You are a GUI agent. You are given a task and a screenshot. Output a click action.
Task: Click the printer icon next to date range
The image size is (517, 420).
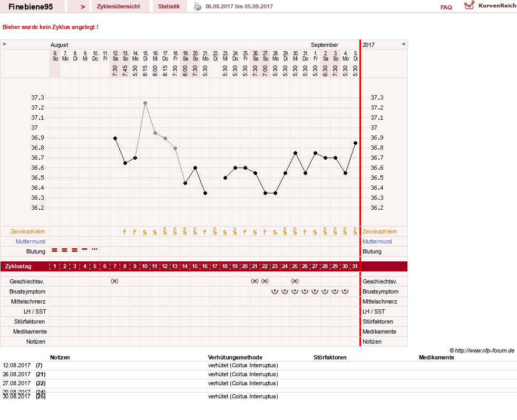click(x=197, y=6)
